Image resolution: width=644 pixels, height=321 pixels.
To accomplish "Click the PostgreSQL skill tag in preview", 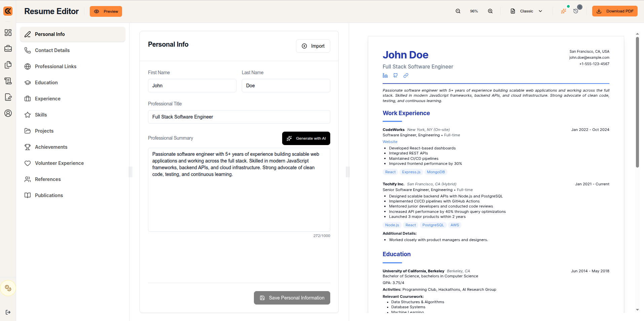I will click(x=433, y=225).
